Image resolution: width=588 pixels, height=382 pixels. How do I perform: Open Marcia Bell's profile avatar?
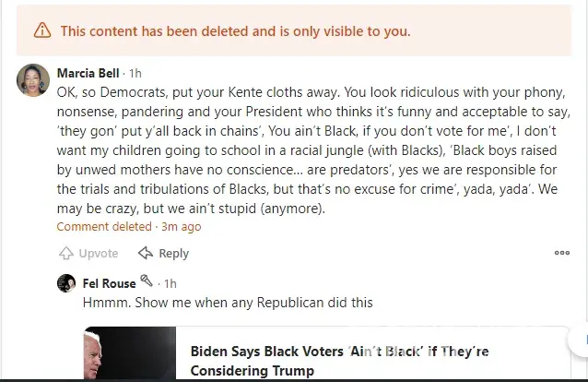tap(33, 81)
